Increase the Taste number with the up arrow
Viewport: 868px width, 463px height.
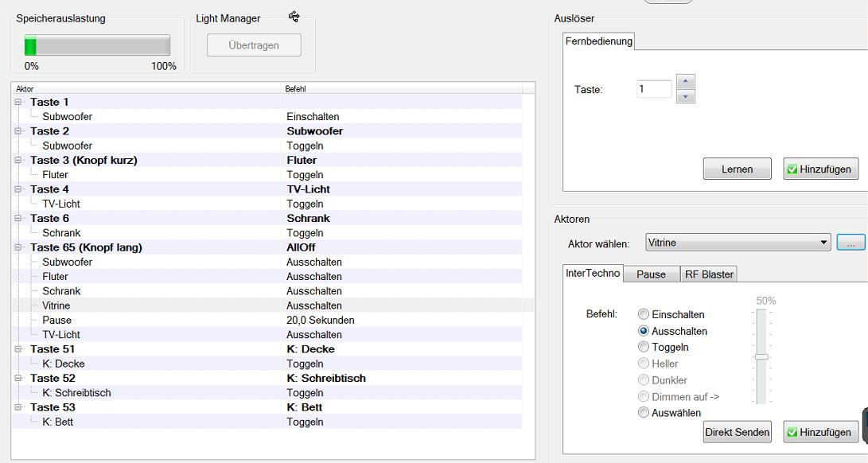[685, 81]
